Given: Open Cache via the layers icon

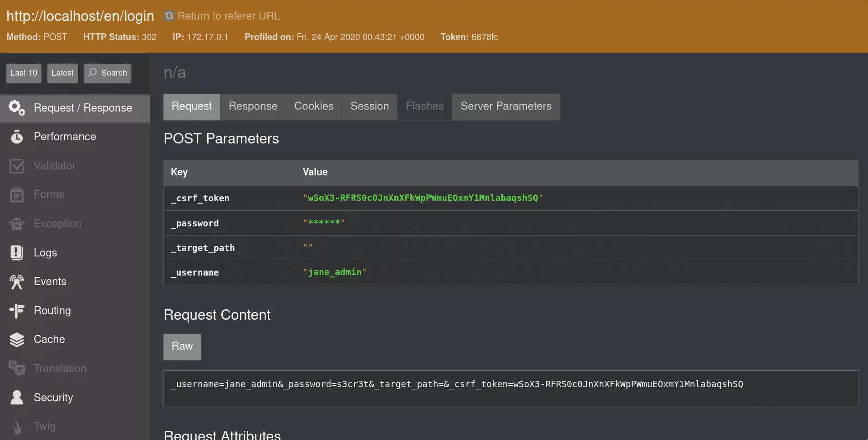Looking at the screenshot, I should 17,339.
